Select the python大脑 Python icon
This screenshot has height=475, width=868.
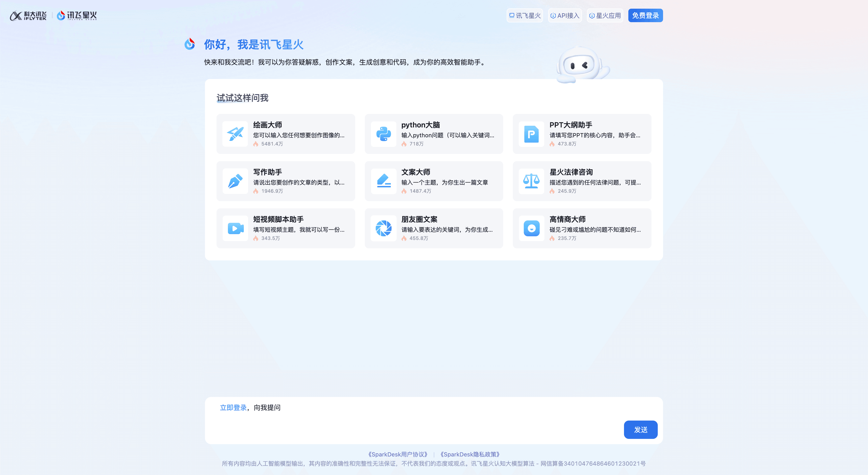(x=383, y=134)
